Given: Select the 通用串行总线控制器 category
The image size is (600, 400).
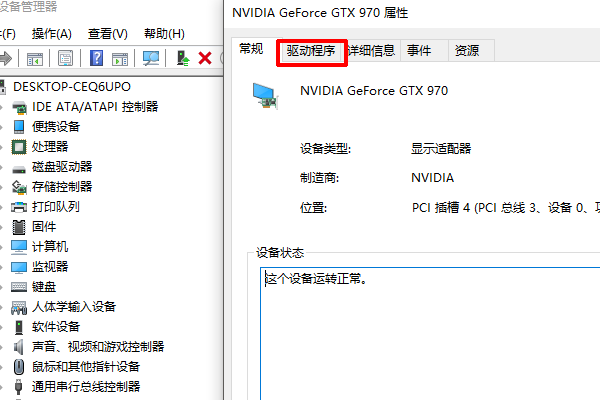Looking at the screenshot, I should [x=86, y=387].
